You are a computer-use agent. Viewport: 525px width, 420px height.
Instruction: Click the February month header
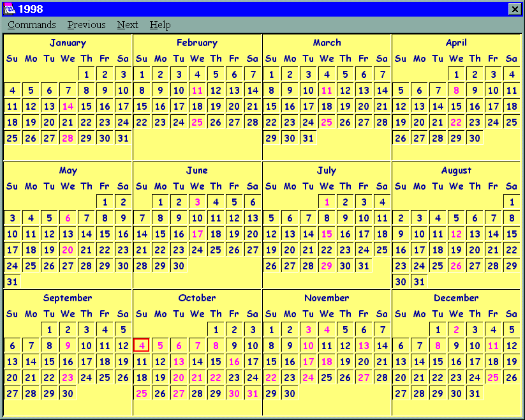click(197, 43)
